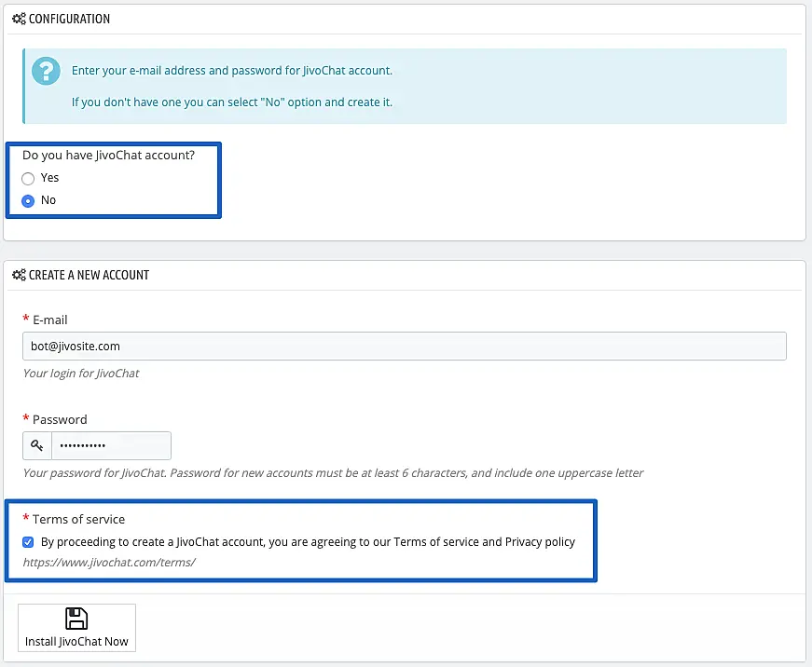Click the E-mail field label
This screenshot has height=667, width=812.
(50, 320)
